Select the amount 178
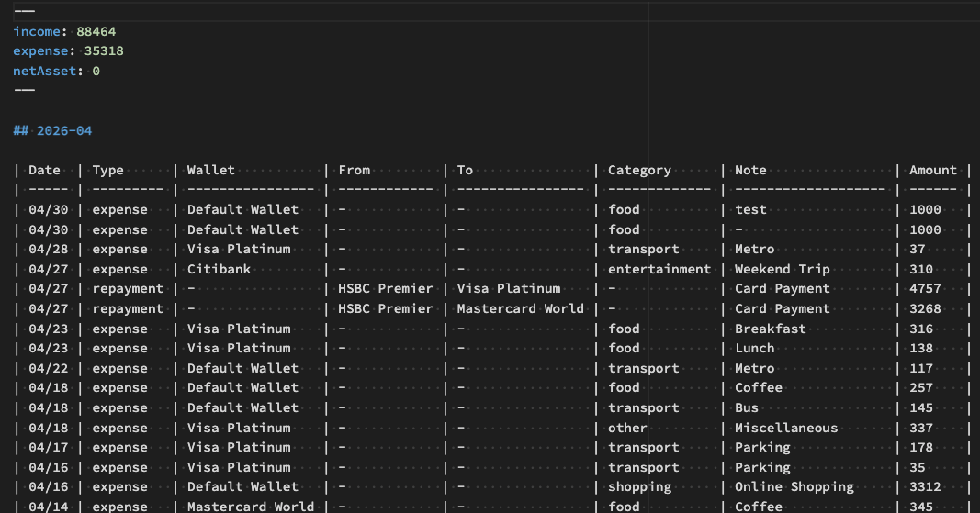The height and width of the screenshot is (513, 980). coord(921,448)
